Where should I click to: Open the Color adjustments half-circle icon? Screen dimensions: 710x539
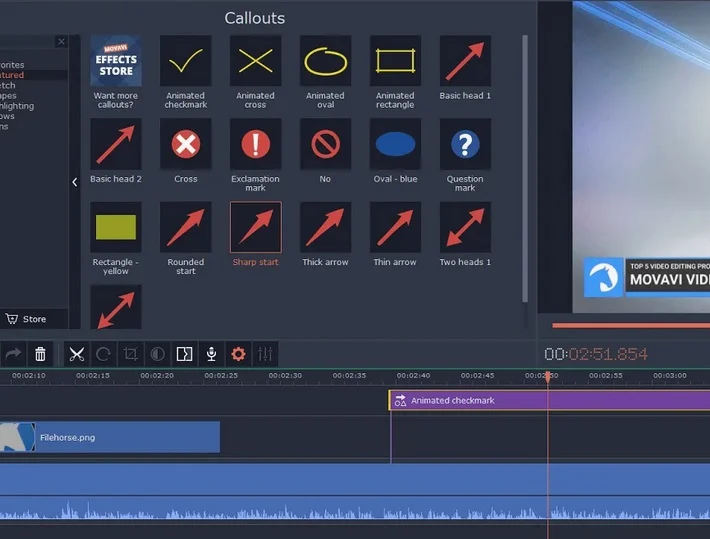[157, 354]
